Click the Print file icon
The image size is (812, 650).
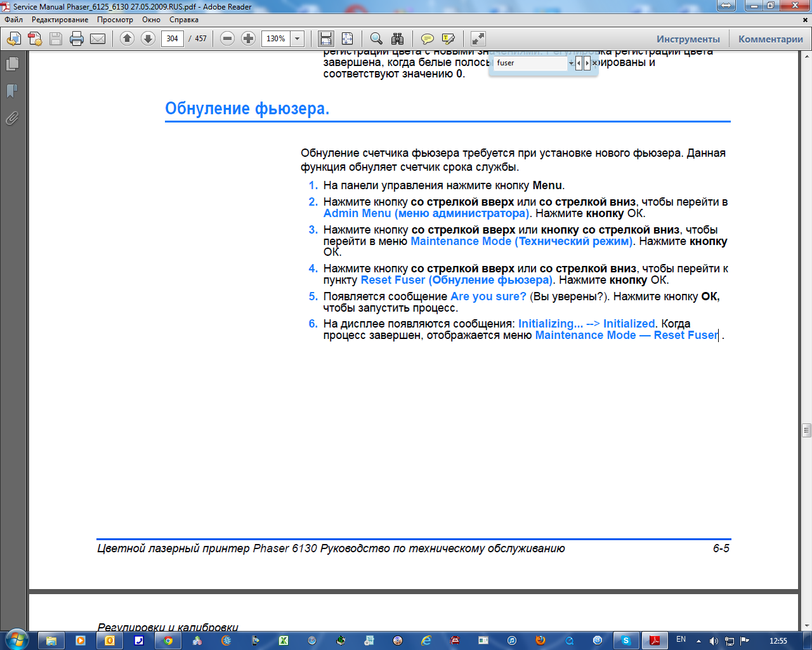(77, 39)
